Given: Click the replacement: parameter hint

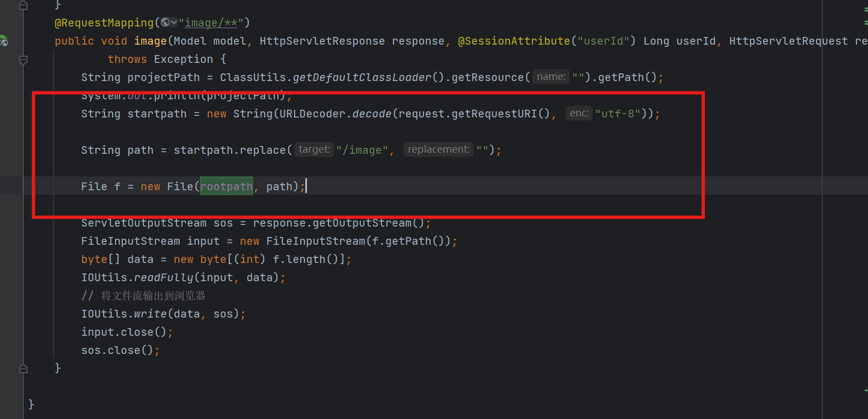Looking at the screenshot, I should pos(439,149).
